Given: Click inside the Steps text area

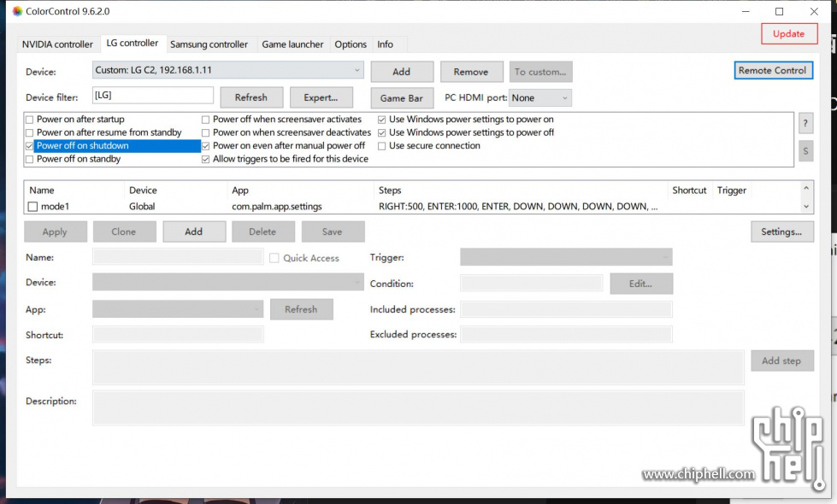Looking at the screenshot, I should pos(418,367).
